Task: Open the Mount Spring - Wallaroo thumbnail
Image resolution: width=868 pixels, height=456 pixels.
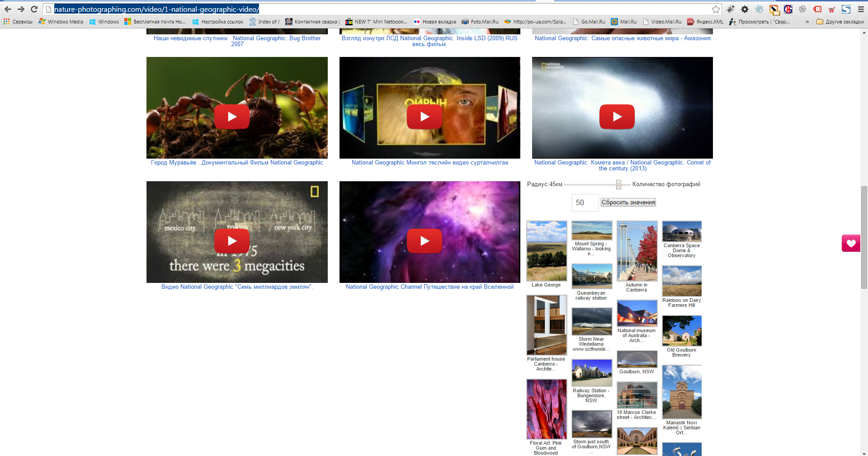Action: pyautogui.click(x=592, y=230)
